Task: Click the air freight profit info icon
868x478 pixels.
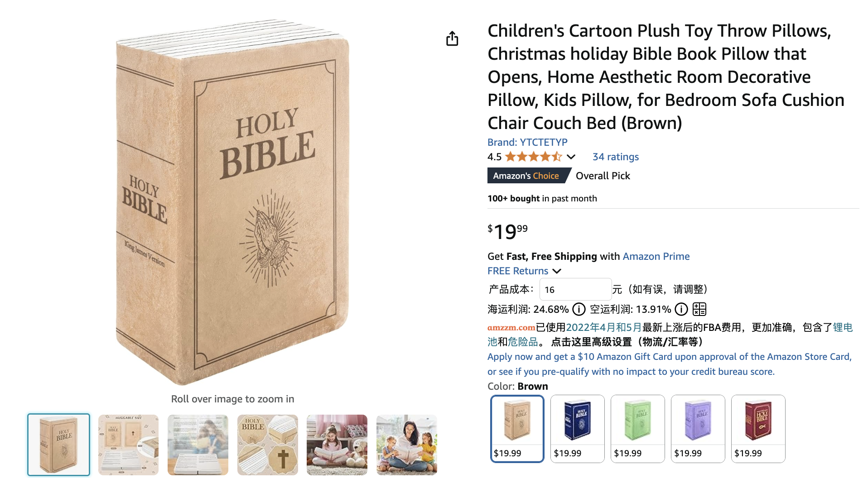Action: click(x=681, y=309)
